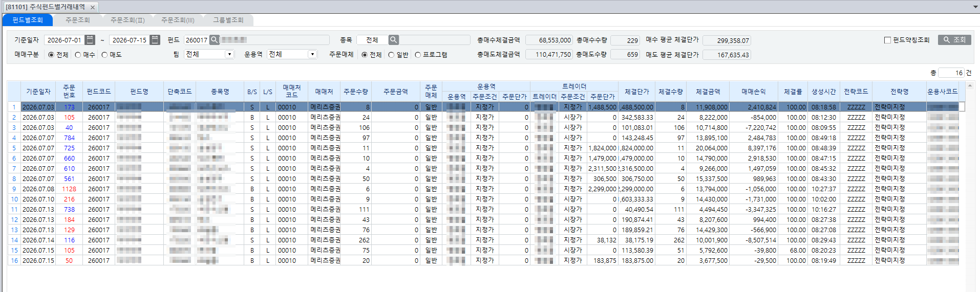Sort by 매매손익 column header

point(753,92)
